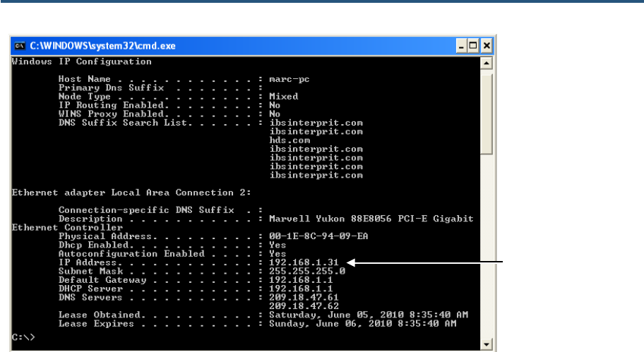Click the C:\> command prompt
Image resolution: width=644 pixels, height=352 pixels.
23,337
